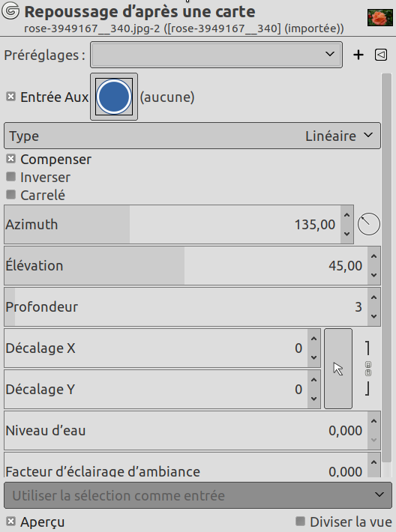Image resolution: width=396 pixels, height=532 pixels.
Task: Open the presets management menu icon
Action: (381, 55)
